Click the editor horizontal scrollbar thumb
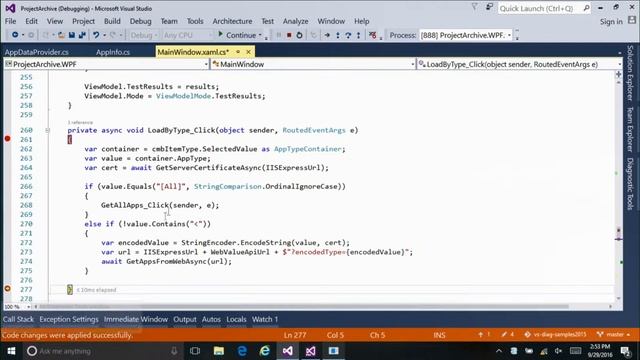Screen dimensions: 640x360 304,307
